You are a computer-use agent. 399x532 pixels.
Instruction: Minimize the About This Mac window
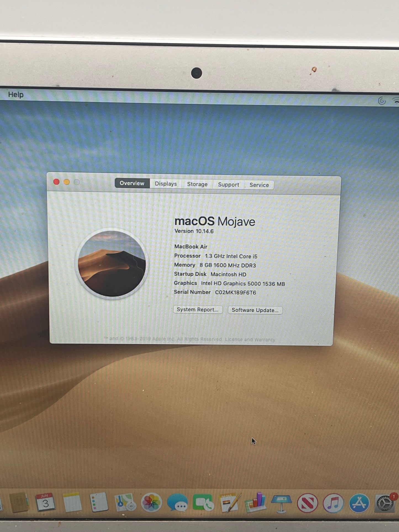[67, 182]
